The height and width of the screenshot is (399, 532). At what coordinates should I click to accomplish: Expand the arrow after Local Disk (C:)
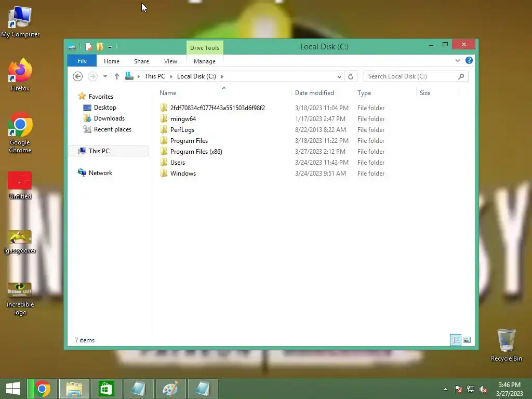(222, 76)
